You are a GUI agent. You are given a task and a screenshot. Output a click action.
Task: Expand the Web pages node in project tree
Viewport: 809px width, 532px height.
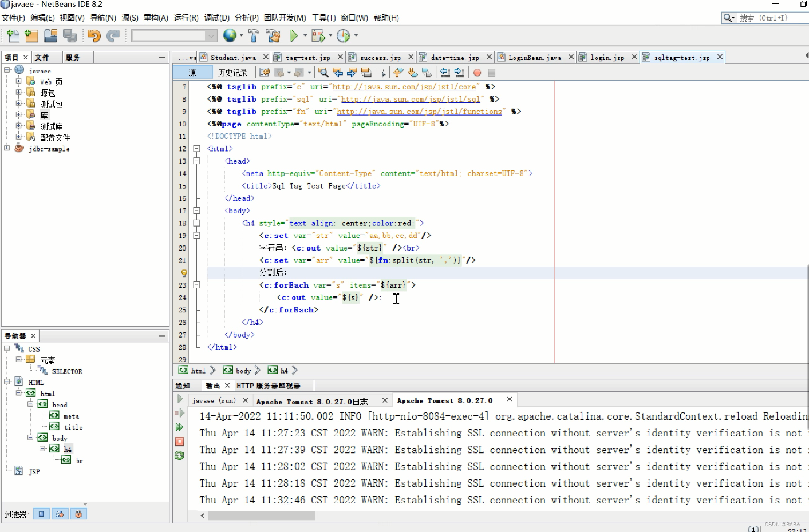click(18, 81)
